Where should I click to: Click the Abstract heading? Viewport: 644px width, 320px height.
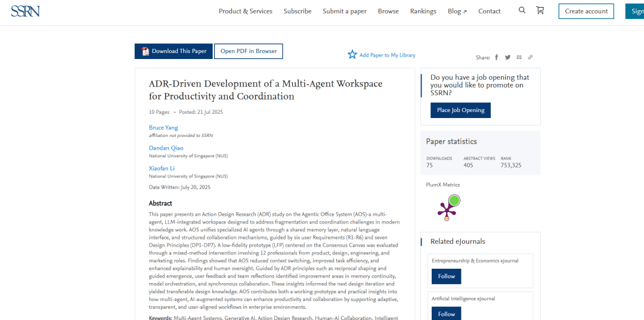click(x=160, y=203)
